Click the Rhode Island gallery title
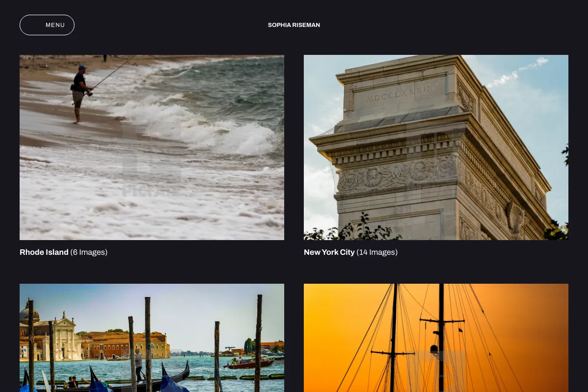Screen dimensions: 588x392 (44, 252)
